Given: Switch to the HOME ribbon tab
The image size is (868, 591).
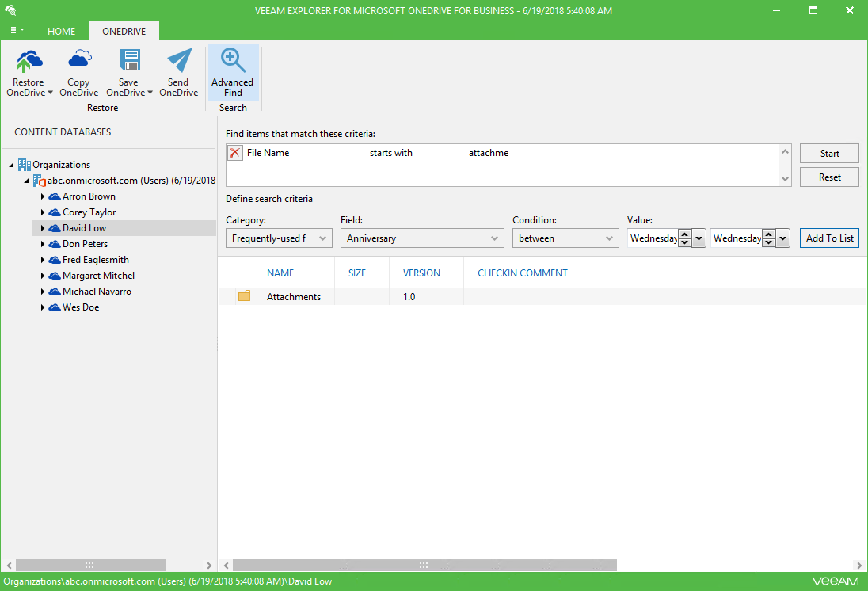Looking at the screenshot, I should (x=61, y=32).
